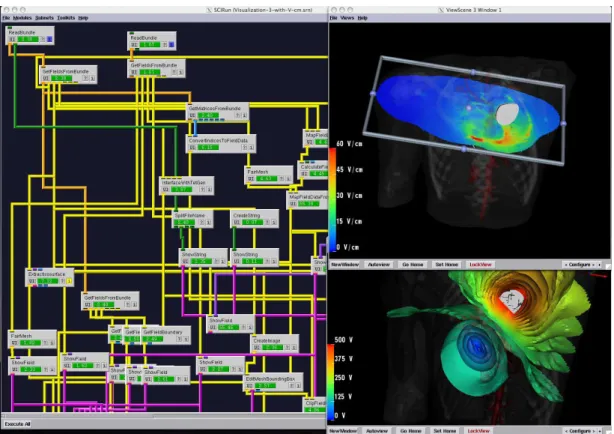Click the CreateImage green progress bar

(x=272, y=347)
